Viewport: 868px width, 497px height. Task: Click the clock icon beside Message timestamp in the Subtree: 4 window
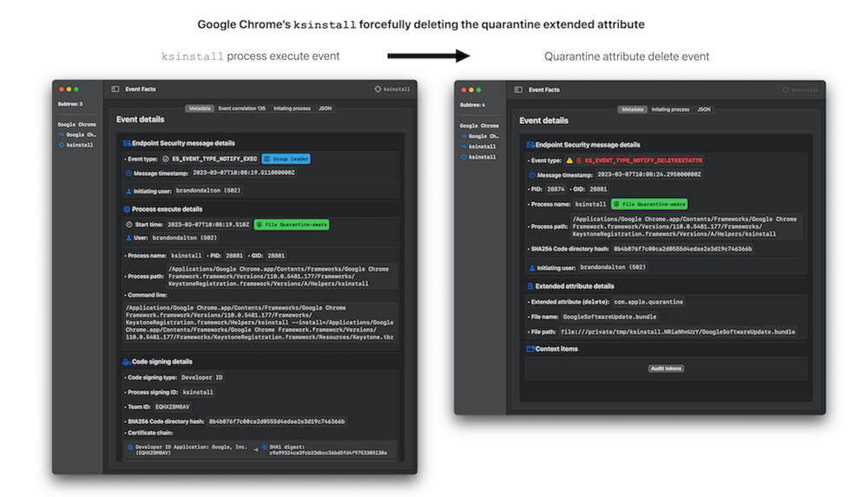(x=532, y=175)
